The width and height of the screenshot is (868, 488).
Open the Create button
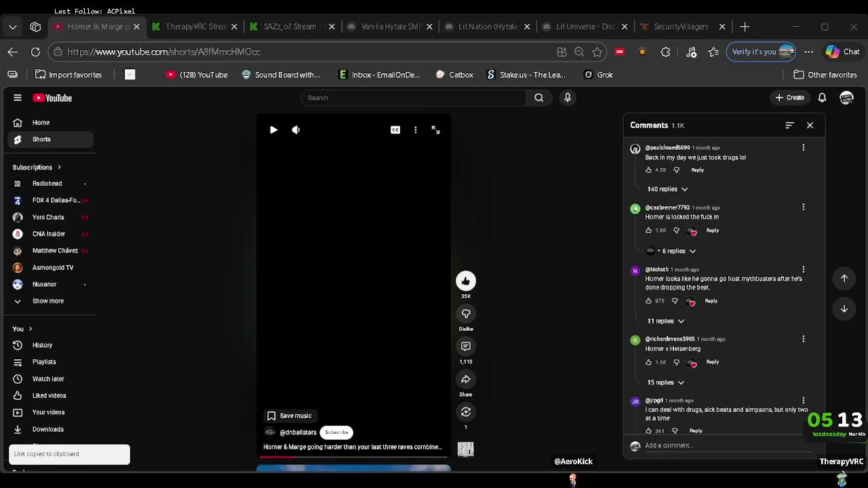[x=789, y=98]
